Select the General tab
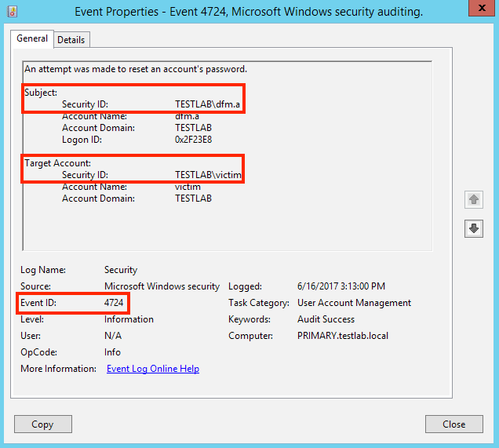Viewport: 499px width, 448px height. click(x=32, y=38)
